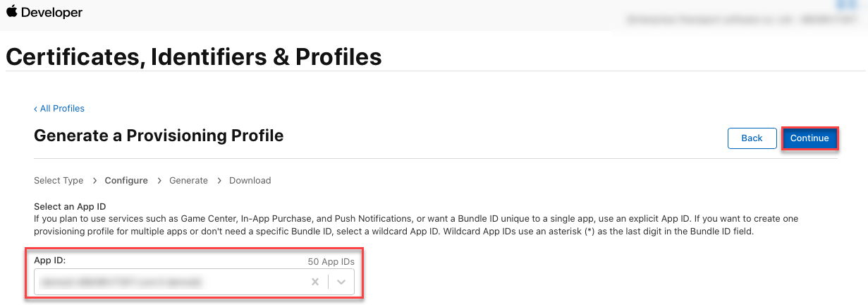Image resolution: width=868 pixels, height=305 pixels.
Task: Return to All Profiles
Action: (62, 109)
